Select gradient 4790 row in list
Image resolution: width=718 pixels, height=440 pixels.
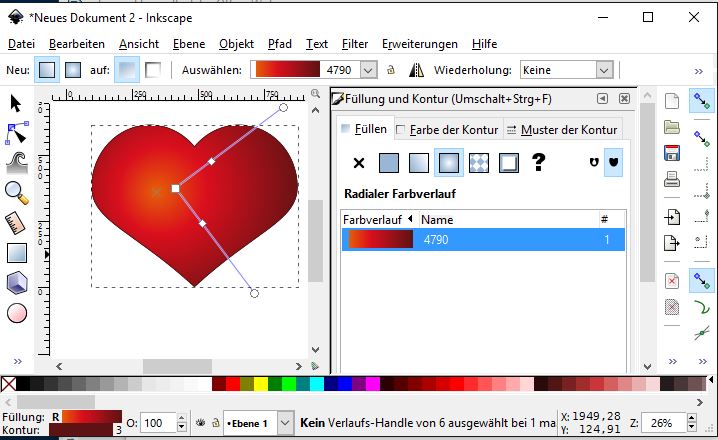click(484, 239)
